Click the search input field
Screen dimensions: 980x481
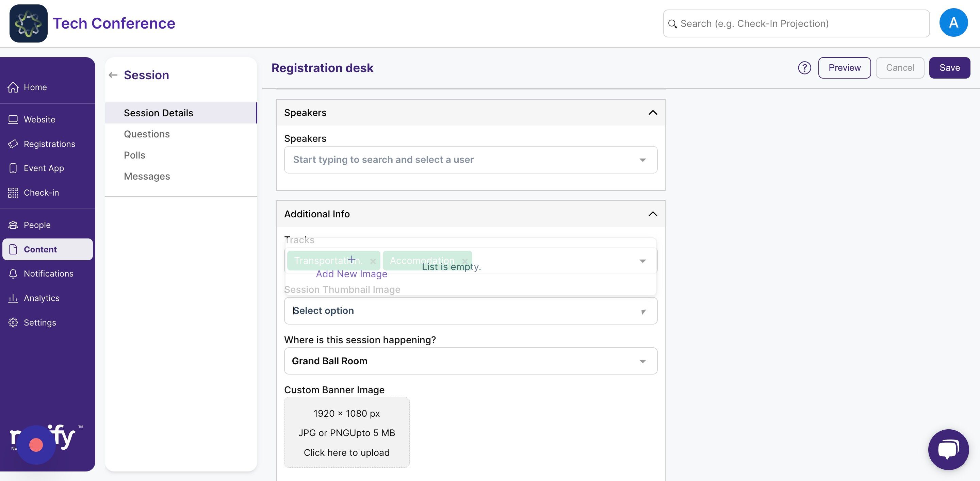796,23
